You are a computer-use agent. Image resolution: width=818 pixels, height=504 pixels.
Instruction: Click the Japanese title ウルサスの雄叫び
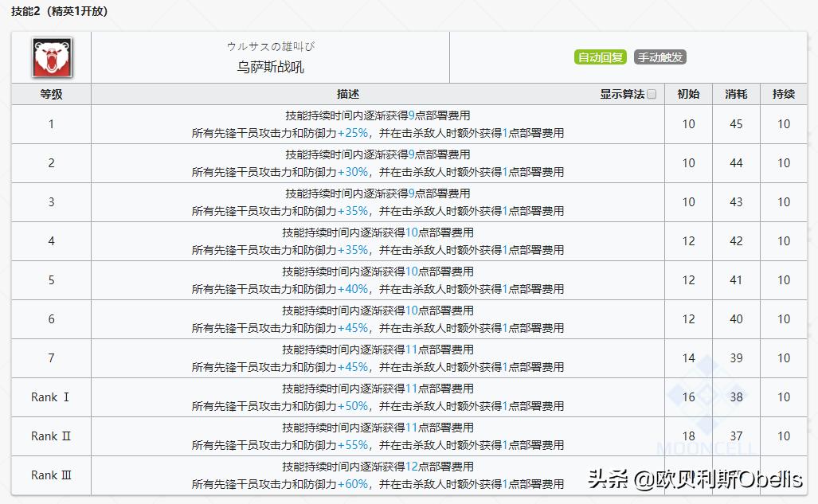(270, 47)
